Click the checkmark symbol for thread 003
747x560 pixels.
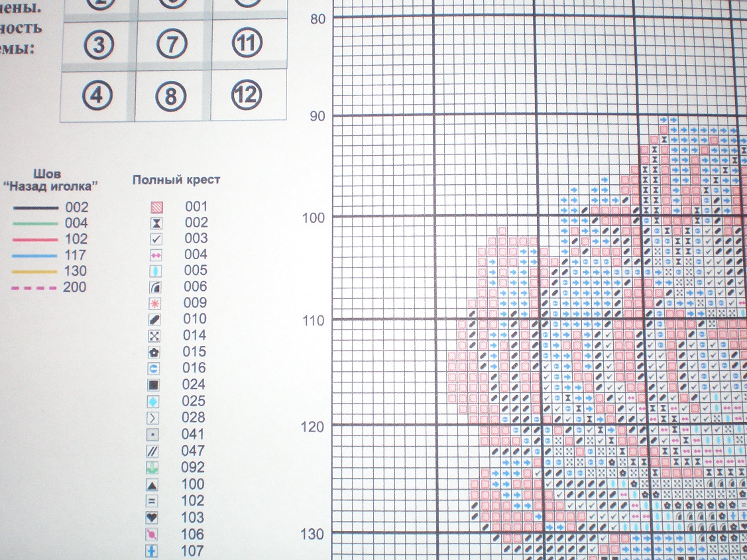(x=154, y=239)
